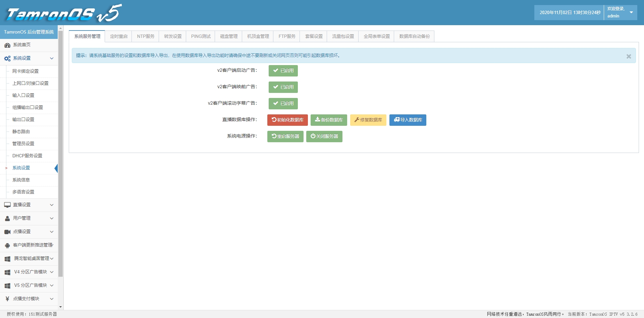Click the 重启服务器 button
644x318 pixels.
[x=285, y=137]
